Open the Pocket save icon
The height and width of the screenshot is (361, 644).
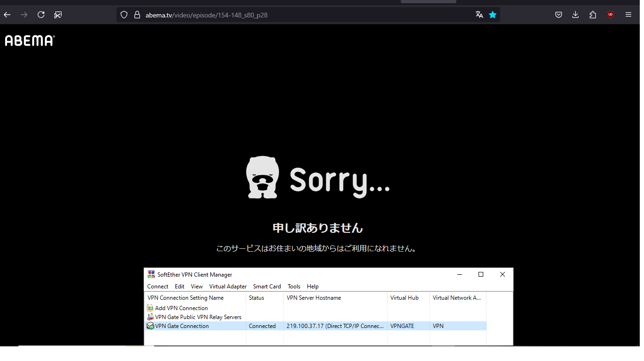559,15
